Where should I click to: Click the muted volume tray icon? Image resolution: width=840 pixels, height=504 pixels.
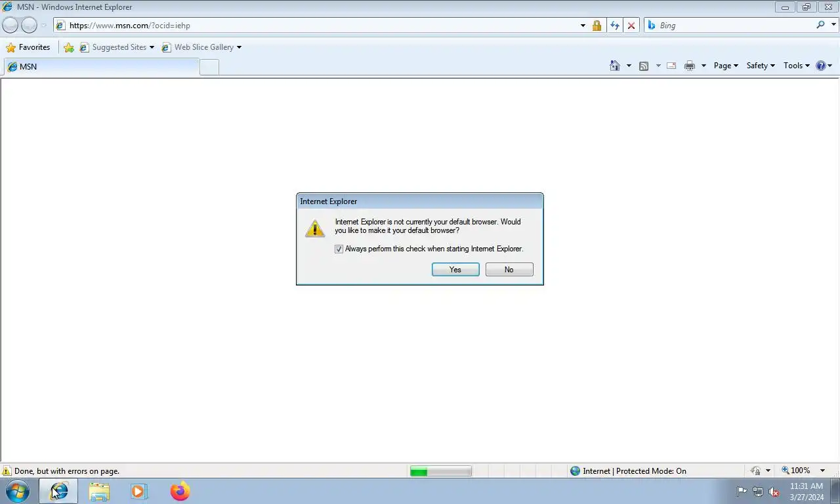pyautogui.click(x=774, y=492)
